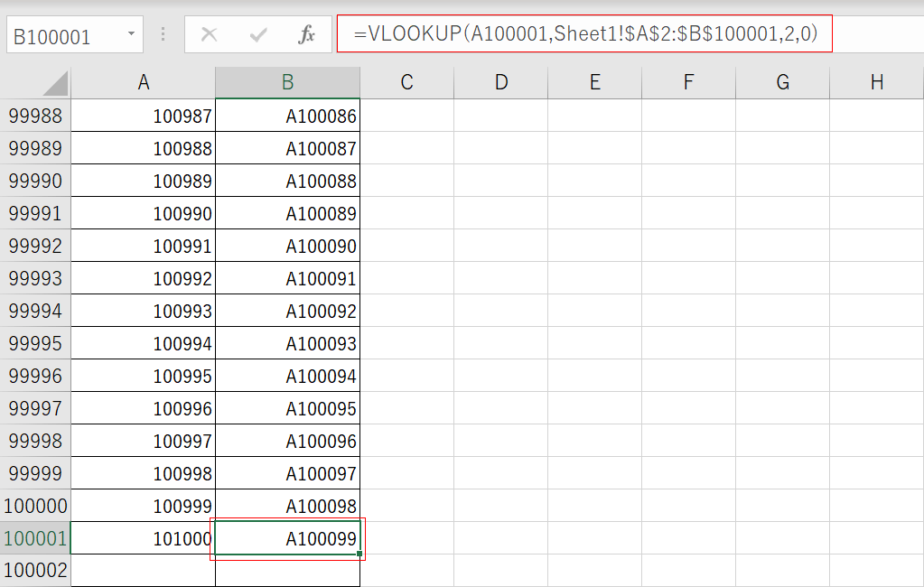Select row header 99988

(35, 116)
